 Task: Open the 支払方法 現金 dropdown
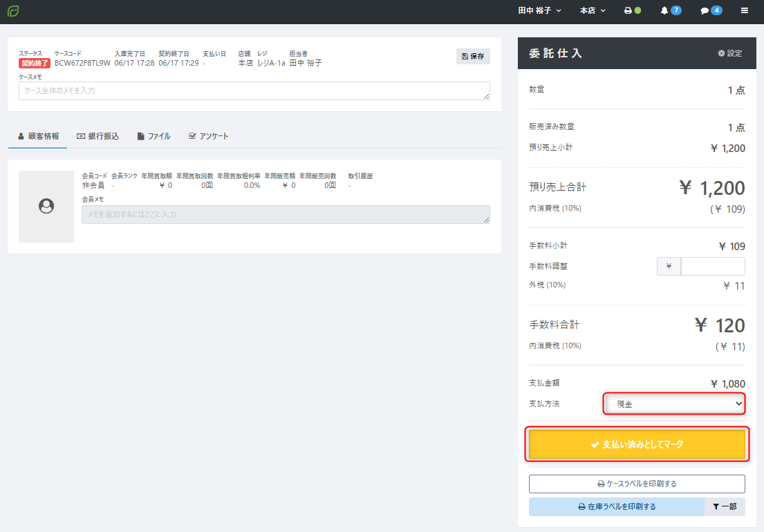(x=674, y=404)
